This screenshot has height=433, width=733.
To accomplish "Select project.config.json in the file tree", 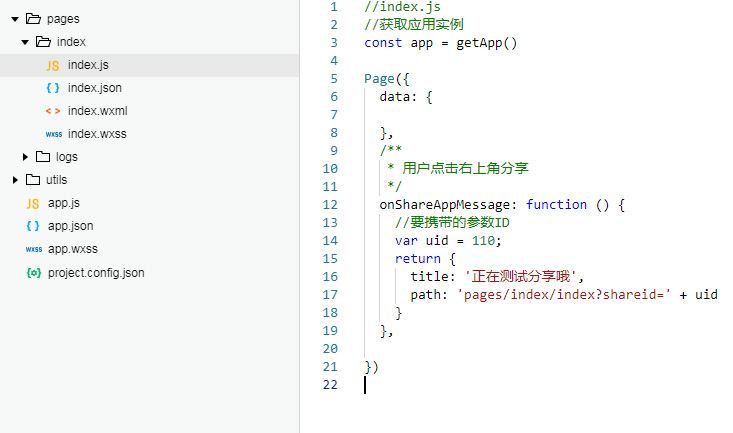I will pos(96,272).
